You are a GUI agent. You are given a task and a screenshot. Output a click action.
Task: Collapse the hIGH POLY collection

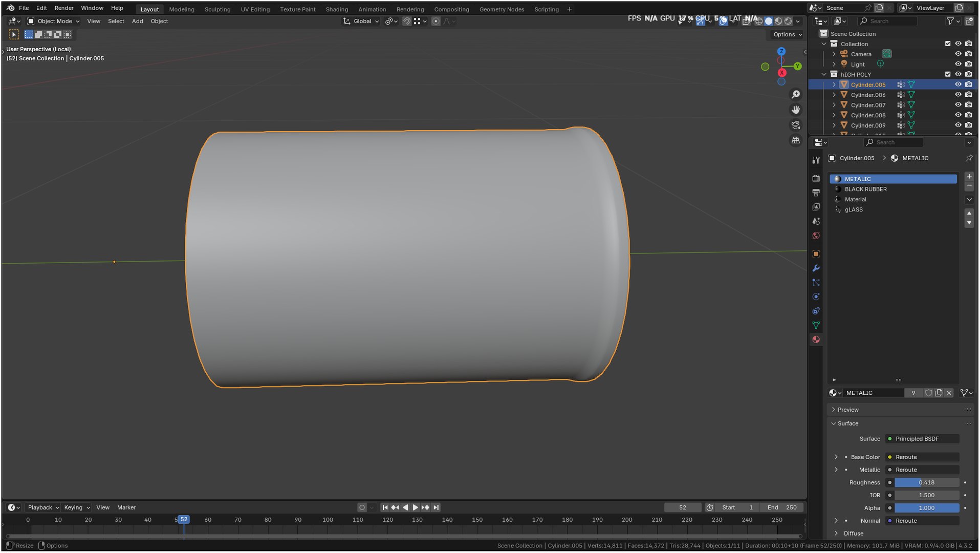824,74
